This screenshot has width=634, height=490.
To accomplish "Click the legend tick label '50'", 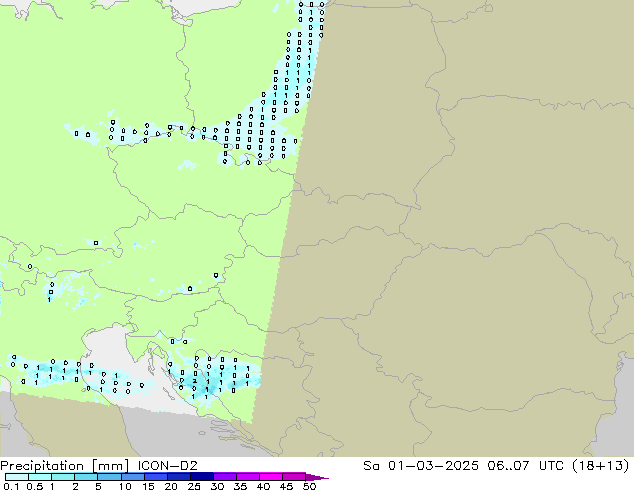I will pos(309,486).
